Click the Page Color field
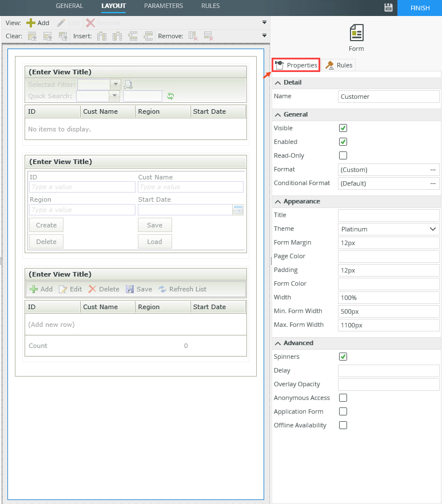This screenshot has width=442, height=504. click(x=389, y=257)
